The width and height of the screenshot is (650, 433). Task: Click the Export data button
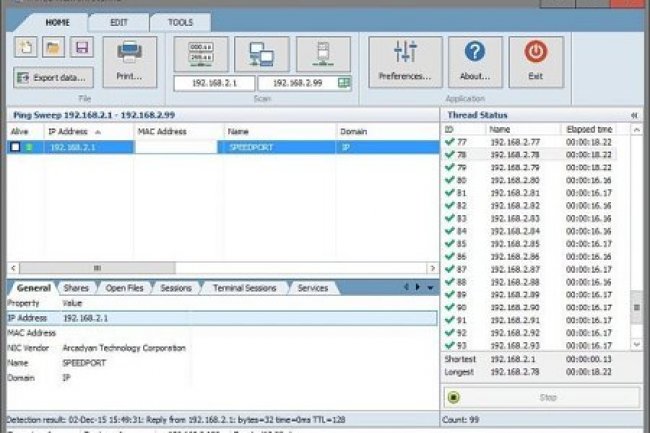[54, 77]
